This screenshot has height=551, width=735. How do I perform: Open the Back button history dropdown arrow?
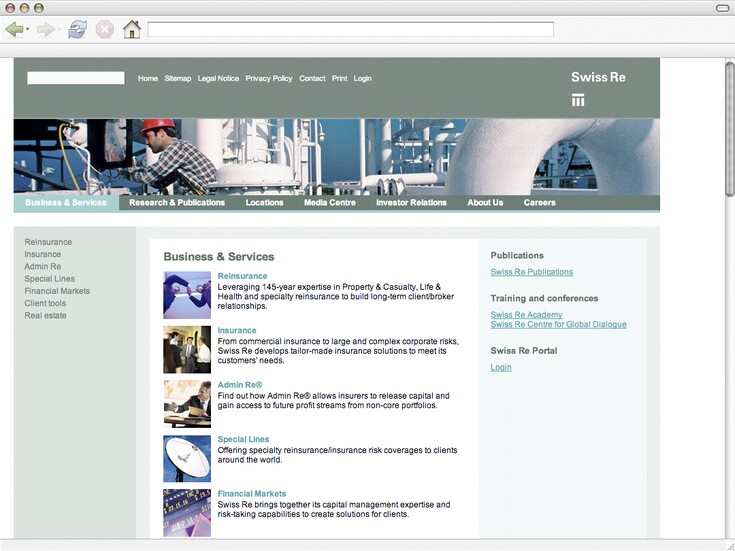[x=27, y=30]
